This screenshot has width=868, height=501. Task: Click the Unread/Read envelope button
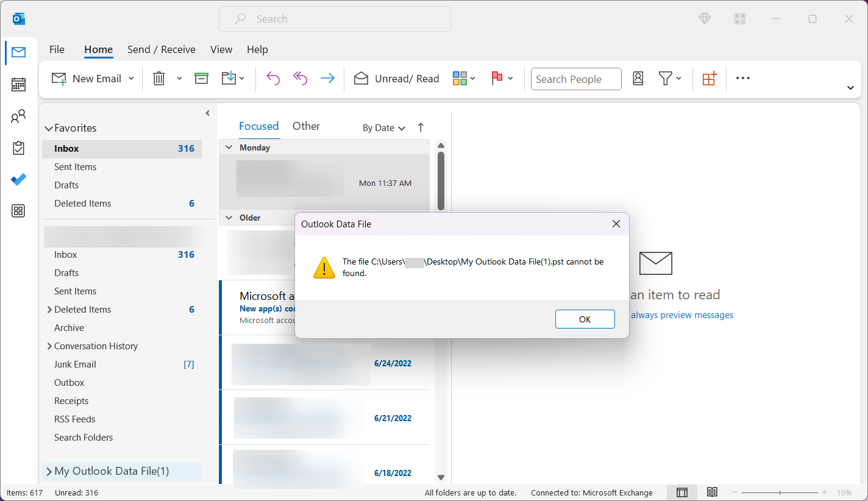pyautogui.click(x=396, y=79)
